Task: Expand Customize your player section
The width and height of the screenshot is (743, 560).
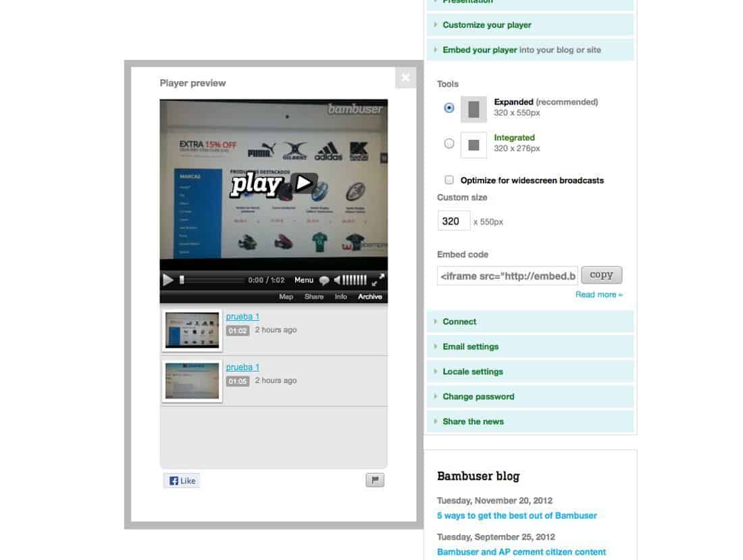Action: click(x=530, y=24)
